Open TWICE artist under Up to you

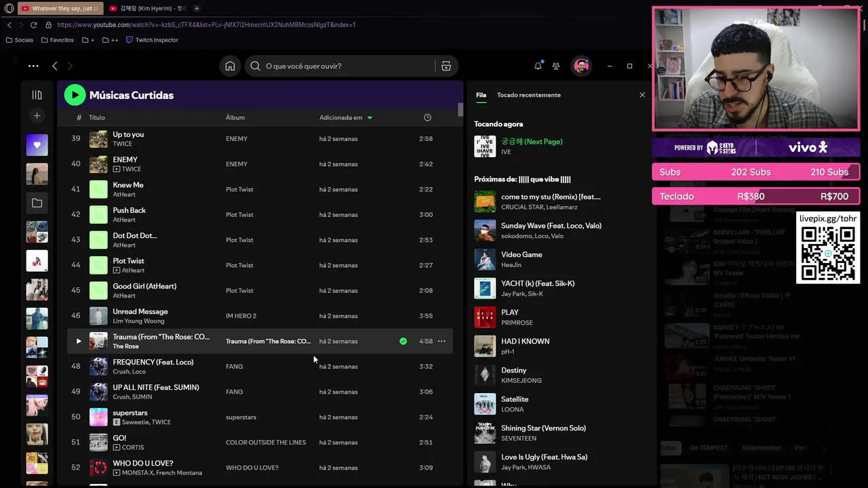tap(122, 144)
